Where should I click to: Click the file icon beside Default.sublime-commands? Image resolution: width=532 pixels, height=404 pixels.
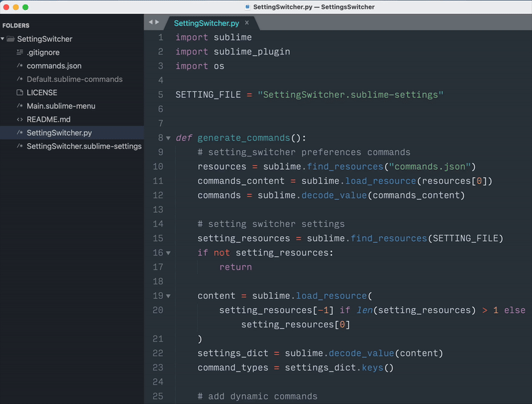click(x=21, y=79)
